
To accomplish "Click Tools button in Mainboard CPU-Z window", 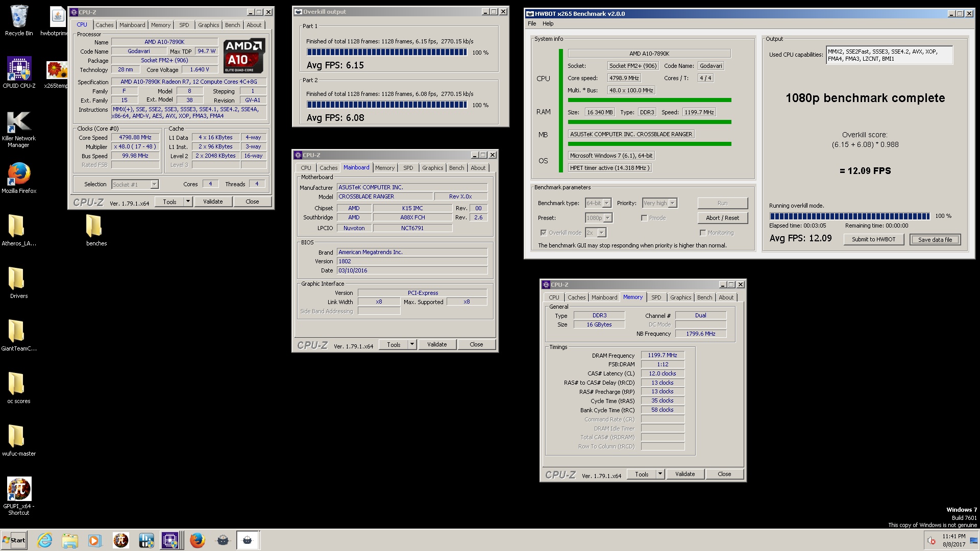I will click(x=394, y=344).
